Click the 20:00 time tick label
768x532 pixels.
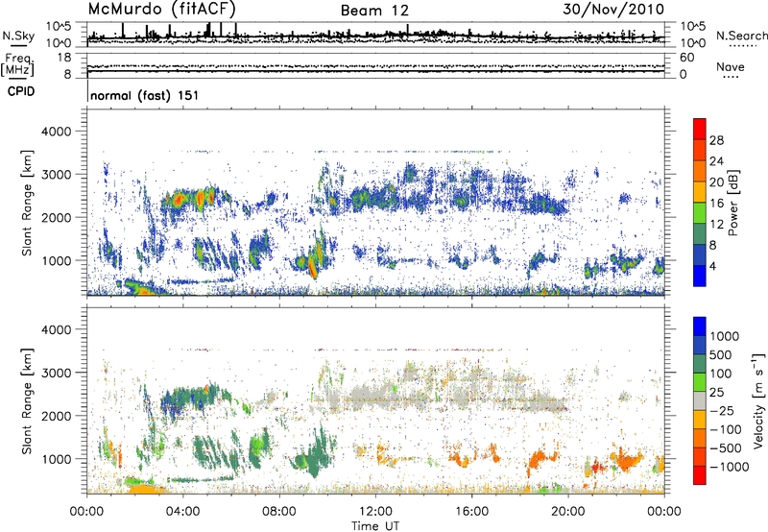pos(568,512)
